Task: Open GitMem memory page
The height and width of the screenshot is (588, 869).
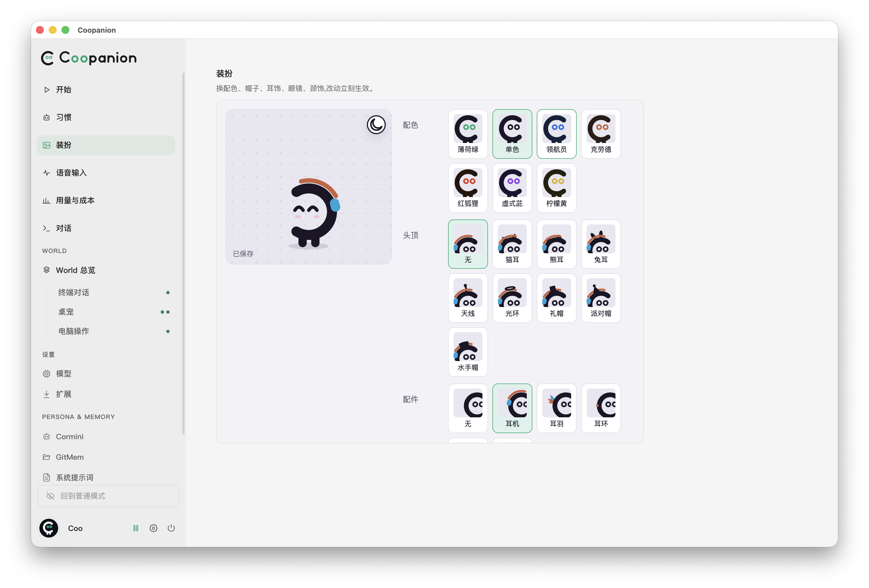Action: pyautogui.click(x=106, y=457)
